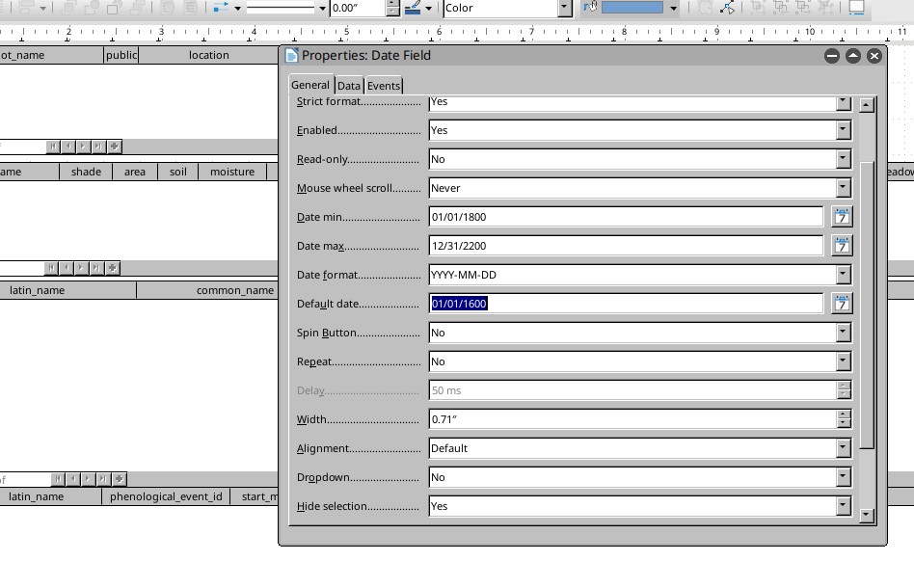Open the Mouse wheel scroll dropdown
The width and height of the screenshot is (914, 588).
843,188
